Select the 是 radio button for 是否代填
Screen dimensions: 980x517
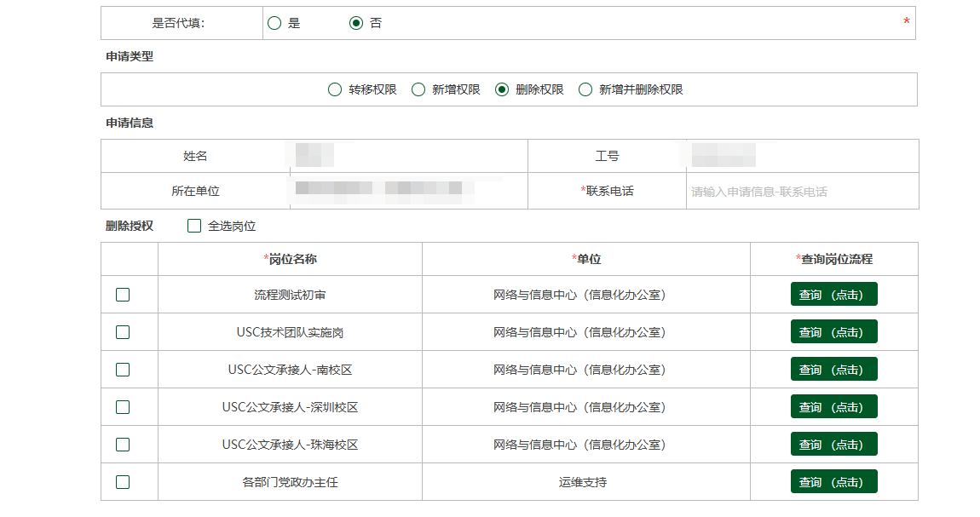pyautogui.click(x=274, y=23)
